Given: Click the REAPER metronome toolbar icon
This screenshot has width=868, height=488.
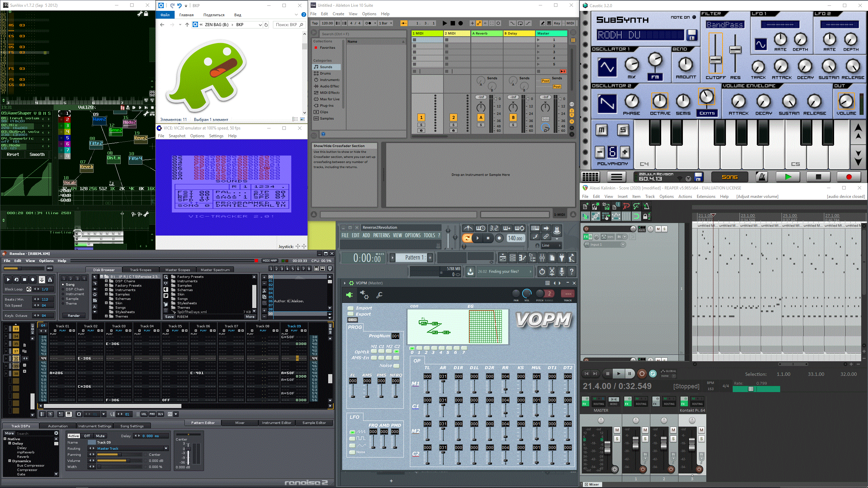Looking at the screenshot, I should (x=647, y=206).
